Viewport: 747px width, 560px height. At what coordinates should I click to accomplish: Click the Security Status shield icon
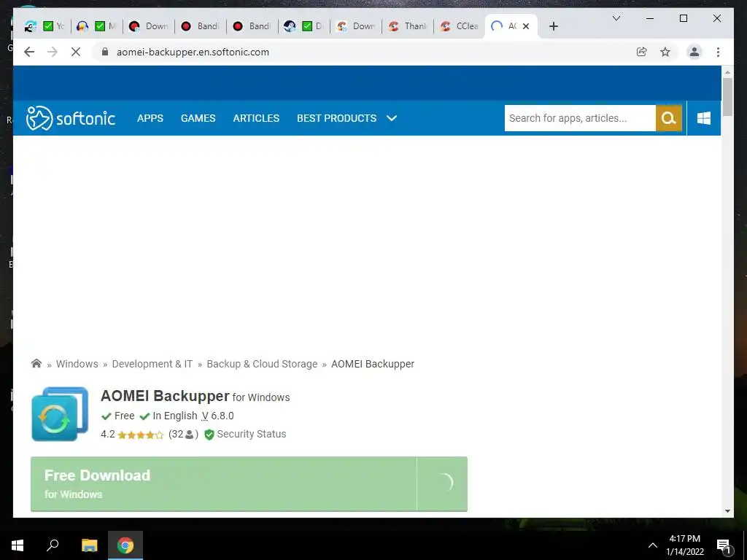click(209, 435)
